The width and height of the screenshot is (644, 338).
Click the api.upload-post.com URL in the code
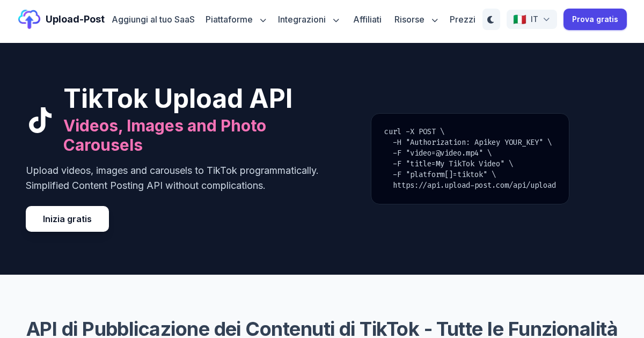click(474, 185)
